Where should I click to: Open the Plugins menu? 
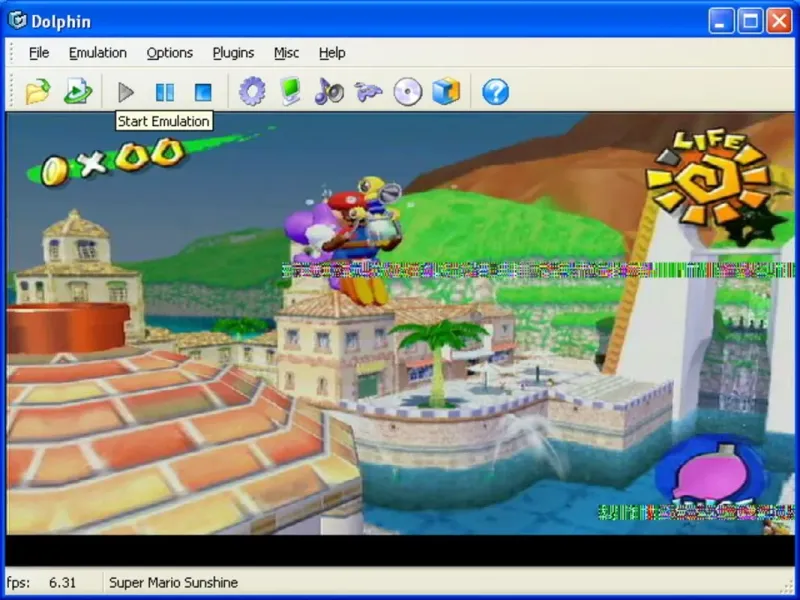coord(233,53)
